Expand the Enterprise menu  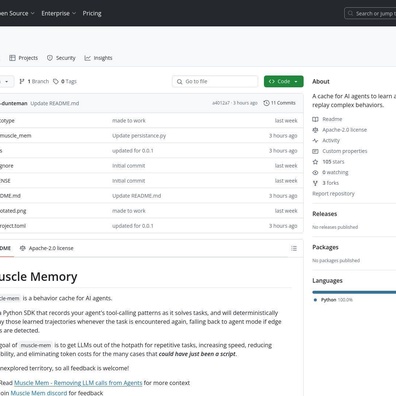59,13
